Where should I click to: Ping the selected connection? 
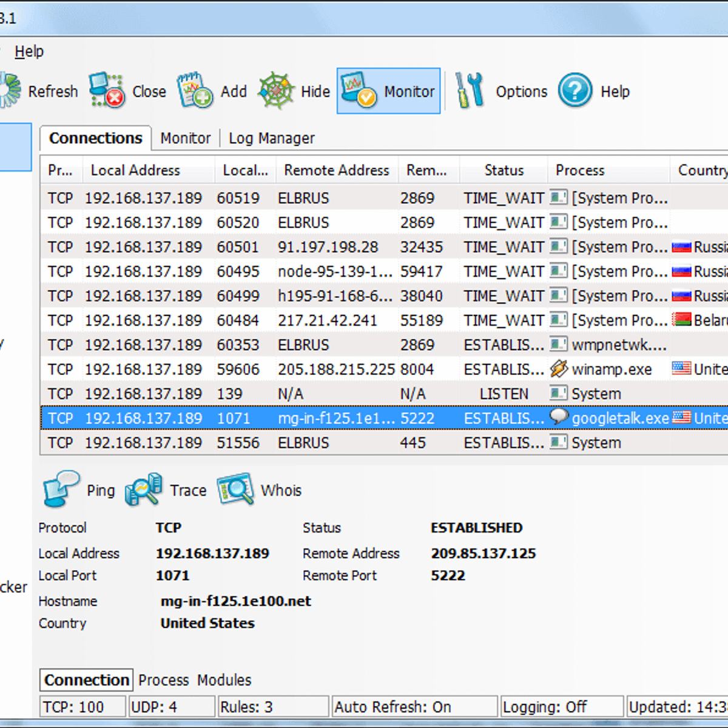click(61, 490)
